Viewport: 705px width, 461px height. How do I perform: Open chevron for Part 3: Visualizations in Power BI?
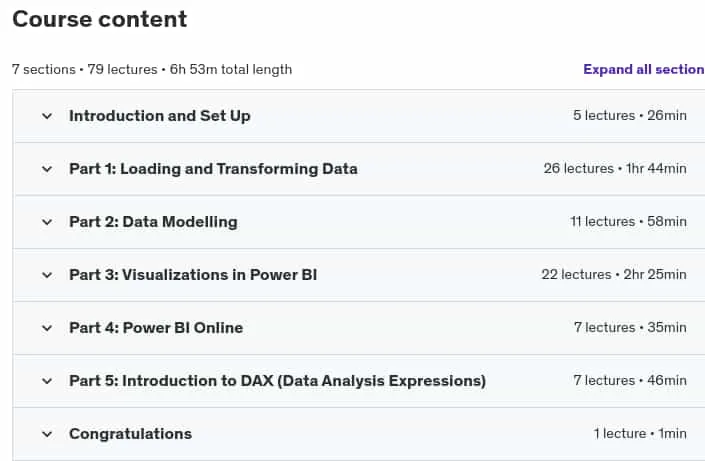click(47, 275)
